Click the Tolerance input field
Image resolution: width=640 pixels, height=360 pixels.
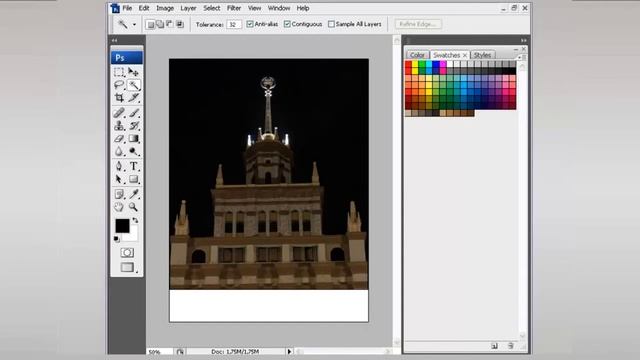234,24
